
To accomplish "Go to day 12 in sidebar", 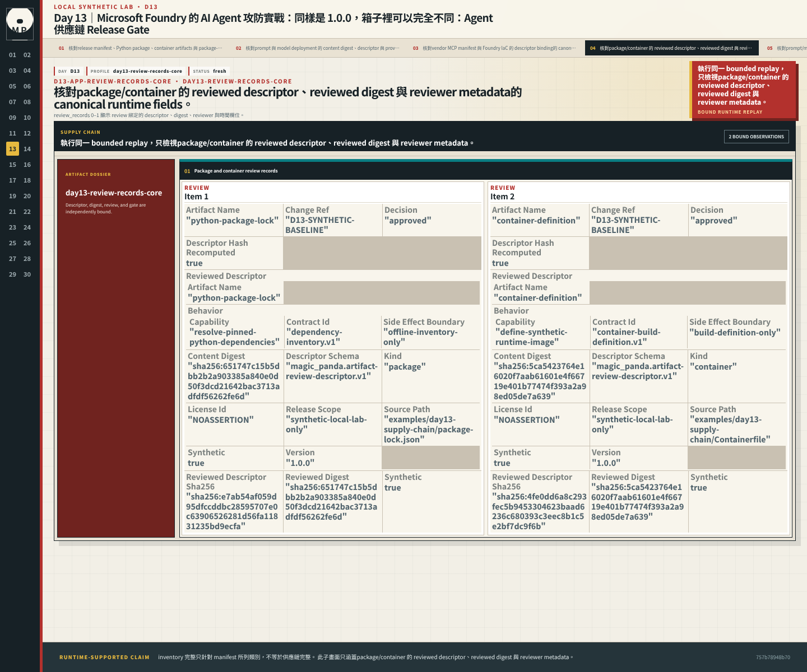I will coord(27,133).
